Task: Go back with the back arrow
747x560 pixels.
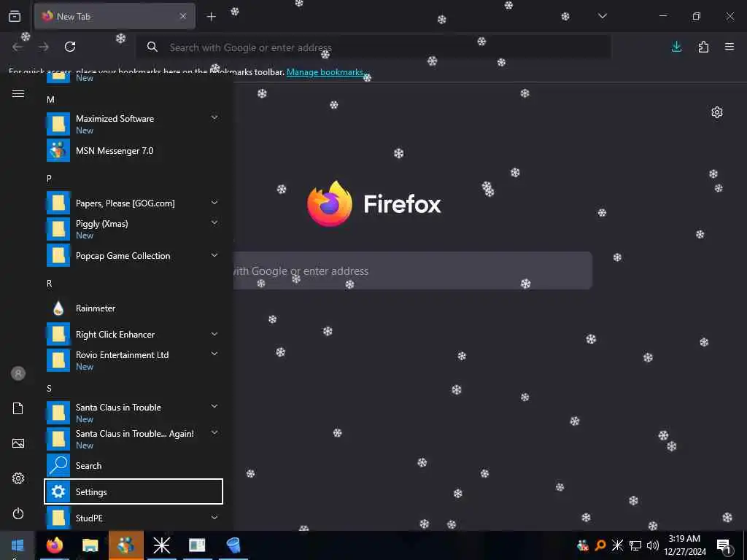Action: 18,47
